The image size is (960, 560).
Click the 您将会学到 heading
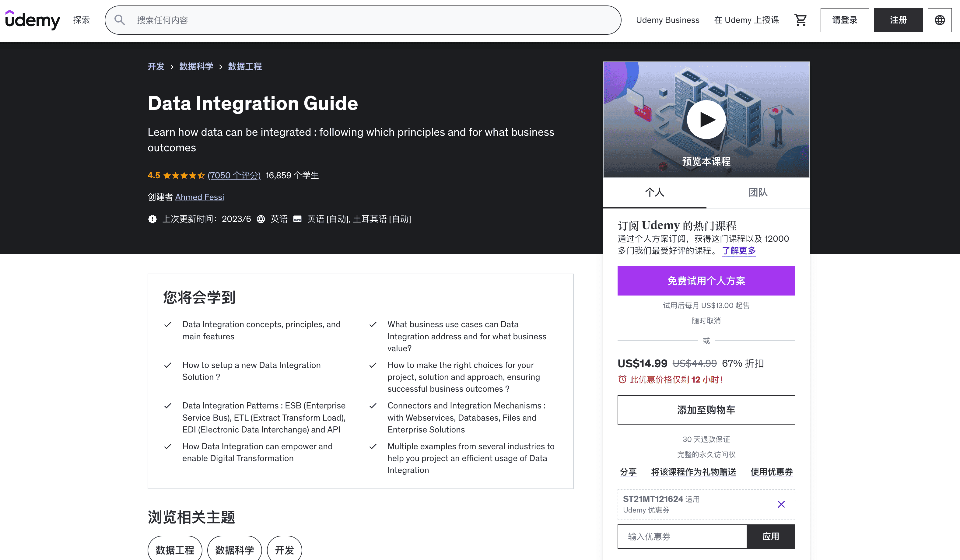point(199,297)
